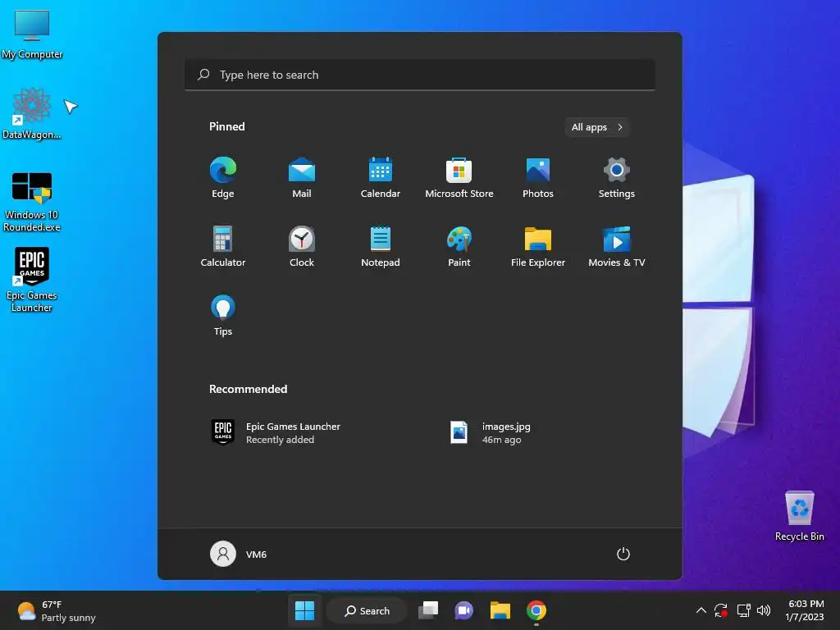Open the Mail app

pos(302,177)
